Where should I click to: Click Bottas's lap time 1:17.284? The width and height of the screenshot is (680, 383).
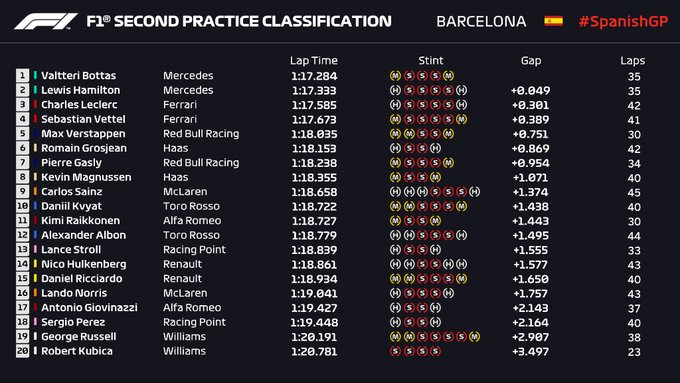314,76
